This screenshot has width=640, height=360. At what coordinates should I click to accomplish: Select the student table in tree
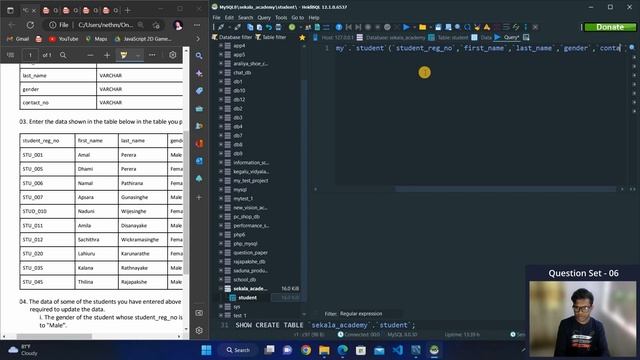247,298
